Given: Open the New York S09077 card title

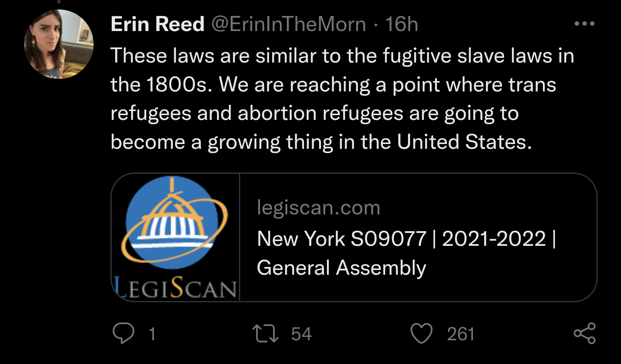Looking at the screenshot, I should 406,239.
